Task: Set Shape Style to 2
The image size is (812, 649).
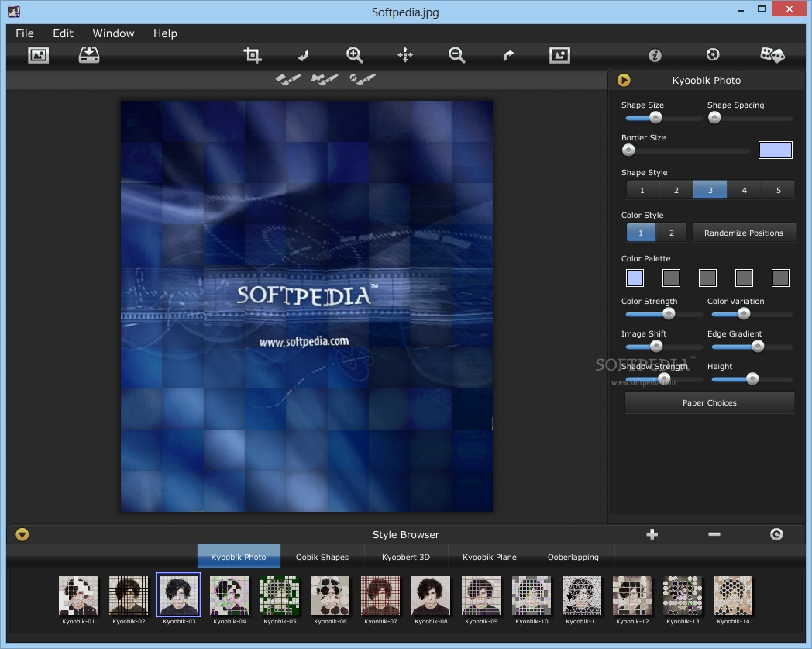Action: tap(676, 190)
